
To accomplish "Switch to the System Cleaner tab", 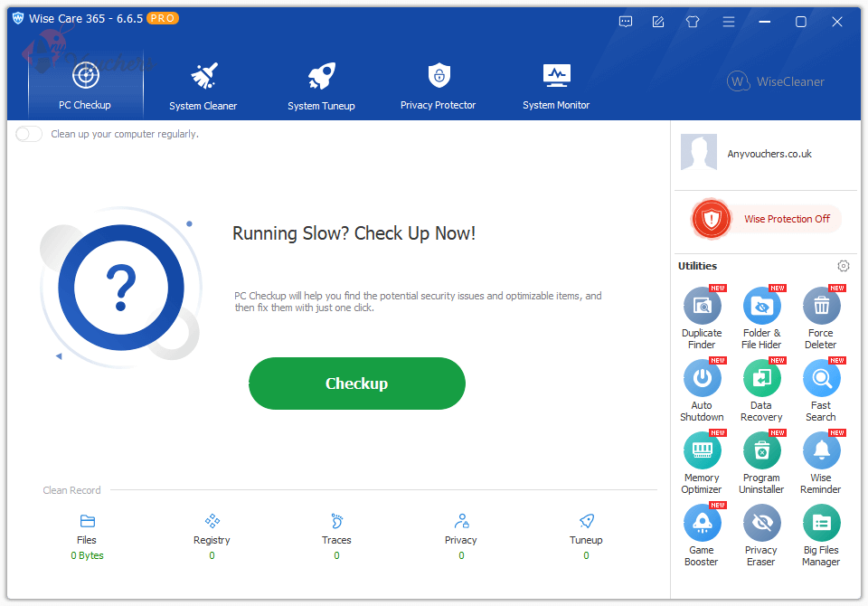I will [203, 86].
